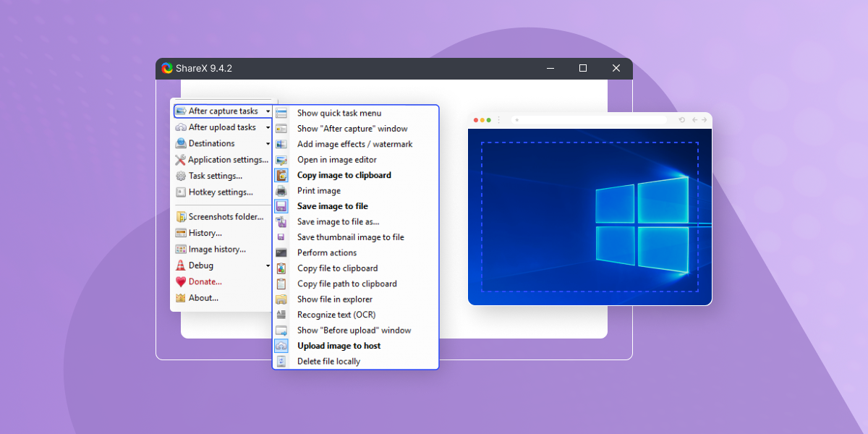The height and width of the screenshot is (434, 868).
Task: Click the Copy file path to clipboard icon
Action: click(281, 284)
